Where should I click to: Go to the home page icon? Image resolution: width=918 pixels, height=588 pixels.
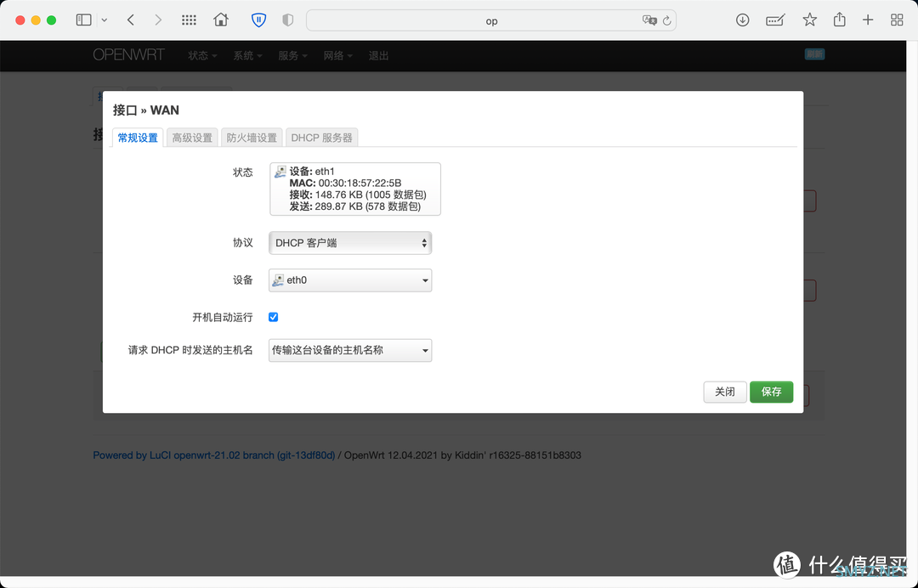coord(221,20)
